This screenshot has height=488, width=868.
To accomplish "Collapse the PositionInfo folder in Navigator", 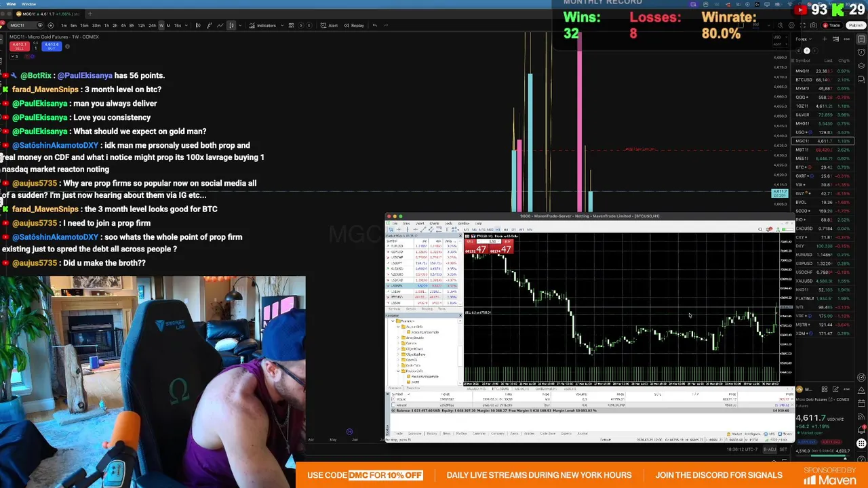I will coord(398,371).
